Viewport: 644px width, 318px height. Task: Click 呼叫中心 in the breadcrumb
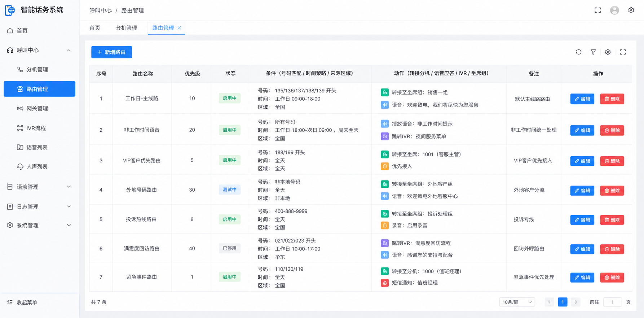pyautogui.click(x=101, y=10)
